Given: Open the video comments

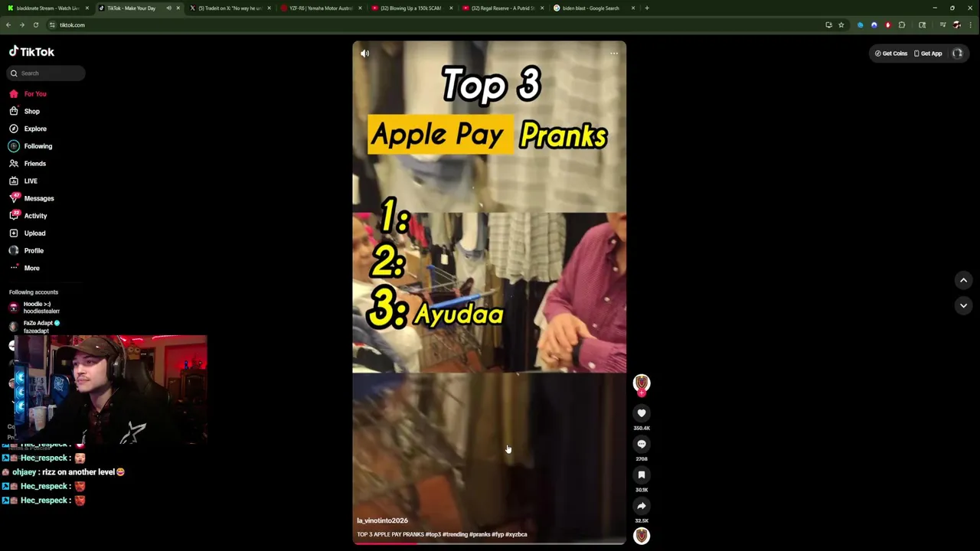Looking at the screenshot, I should (642, 444).
